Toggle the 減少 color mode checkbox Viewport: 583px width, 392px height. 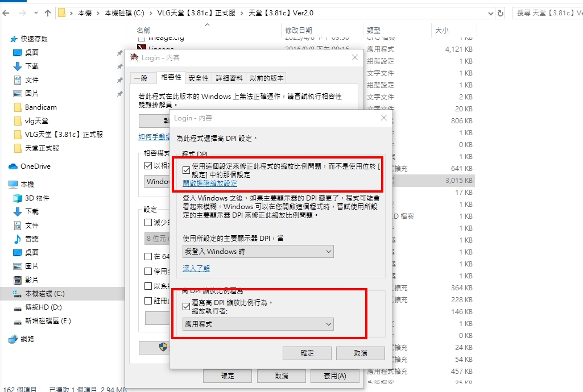click(148, 222)
